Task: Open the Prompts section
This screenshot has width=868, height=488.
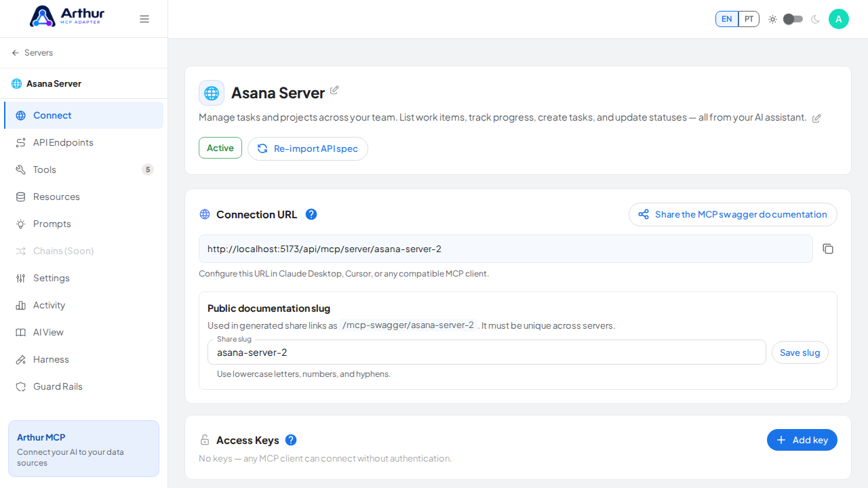Action: 84,224
